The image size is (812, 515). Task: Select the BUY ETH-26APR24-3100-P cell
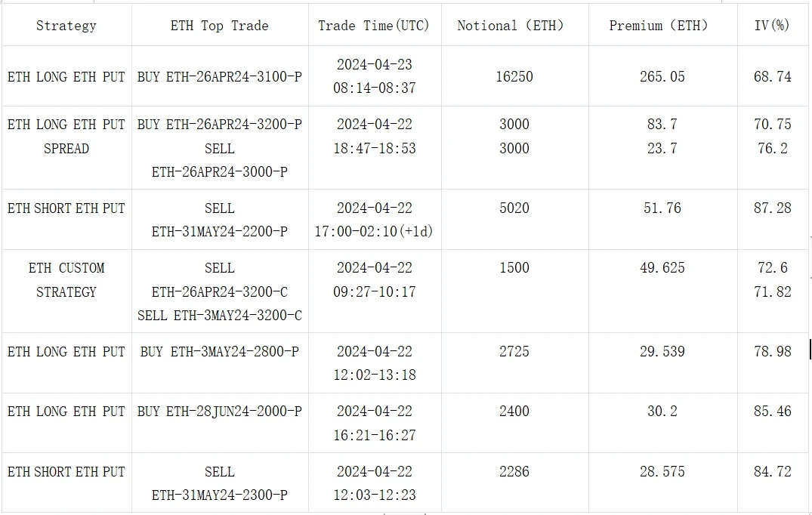coord(219,77)
